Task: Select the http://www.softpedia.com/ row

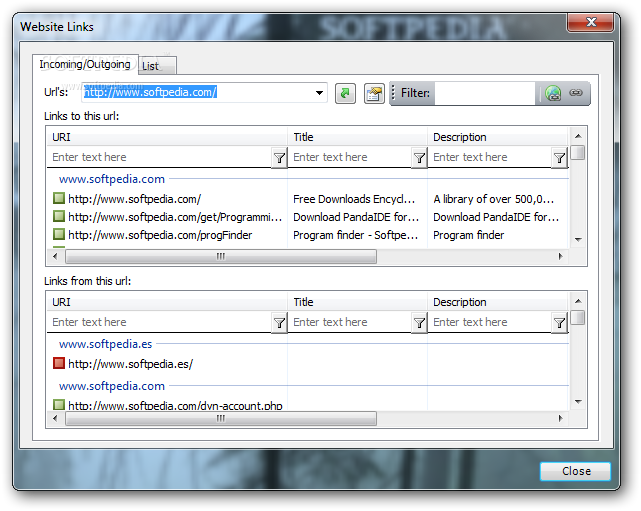Action: 307,199
